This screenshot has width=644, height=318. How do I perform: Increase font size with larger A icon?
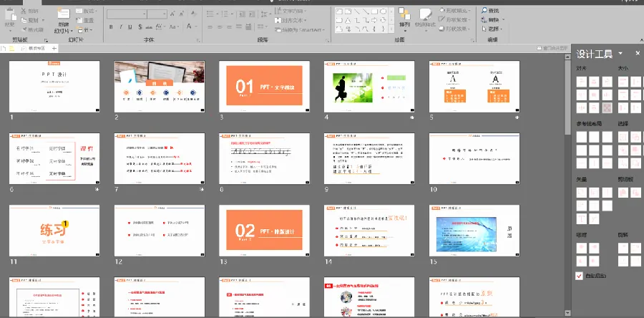[x=172, y=14]
